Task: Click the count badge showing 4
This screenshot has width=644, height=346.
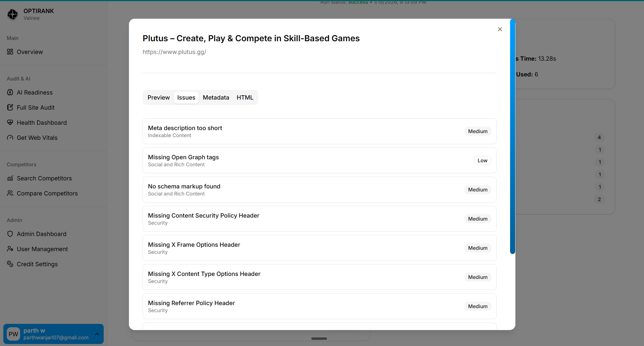Action: [599, 137]
